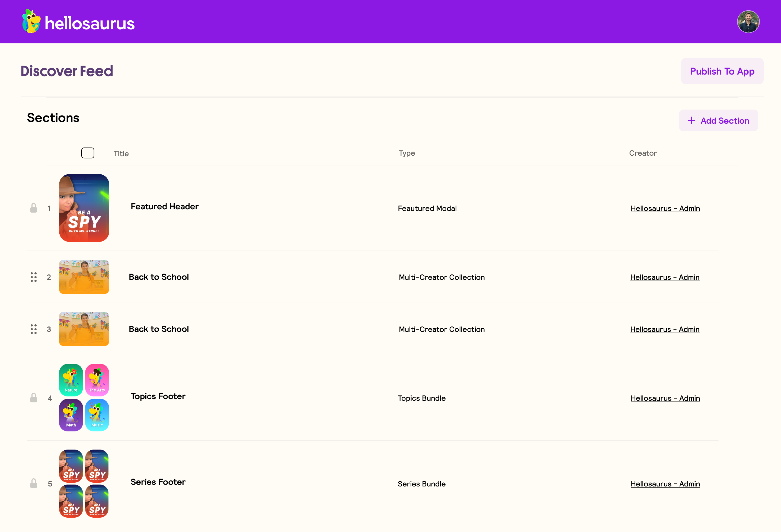Image resolution: width=781 pixels, height=532 pixels.
Task: Click the Math topic tile
Action: pyautogui.click(x=71, y=415)
